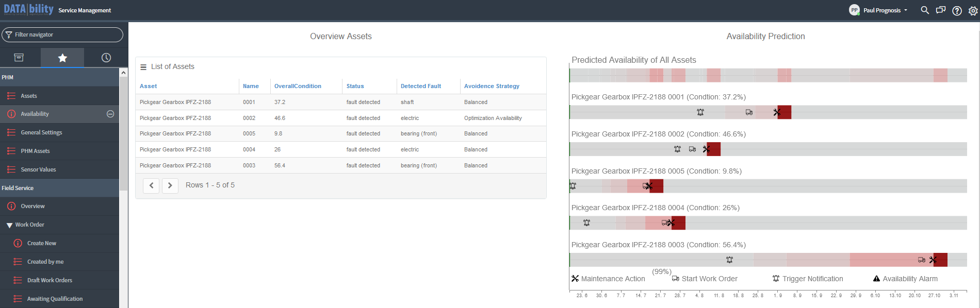Viewport: 980px width, 308px height.
Task: Sort by the Name column header
Action: click(251, 86)
